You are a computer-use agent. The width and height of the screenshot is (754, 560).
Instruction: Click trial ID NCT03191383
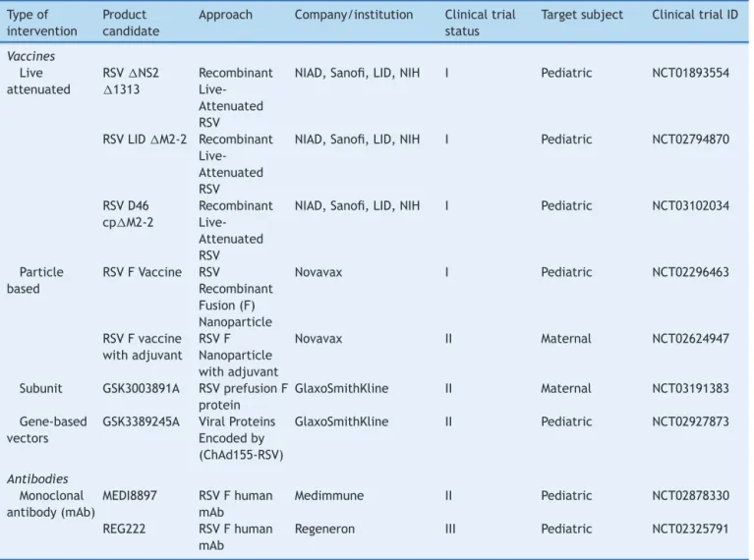pos(690,388)
